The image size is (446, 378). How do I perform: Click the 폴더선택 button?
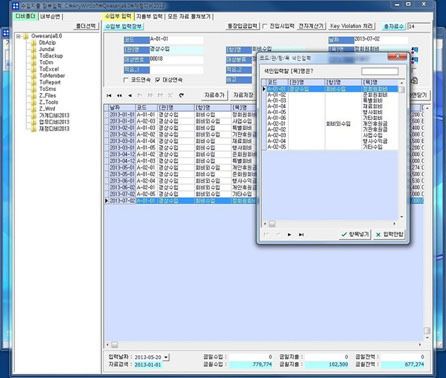tap(86, 26)
